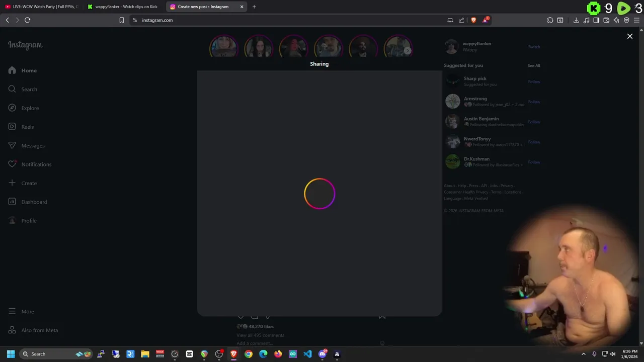Open the taskbar volume control

coord(613,354)
